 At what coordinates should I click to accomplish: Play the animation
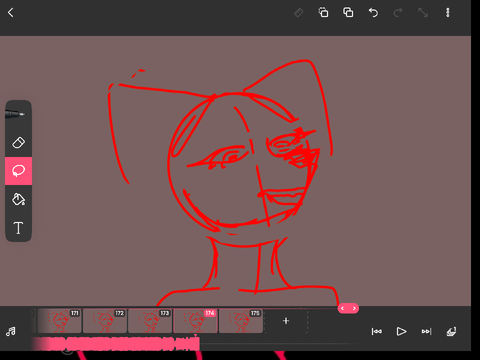401,331
